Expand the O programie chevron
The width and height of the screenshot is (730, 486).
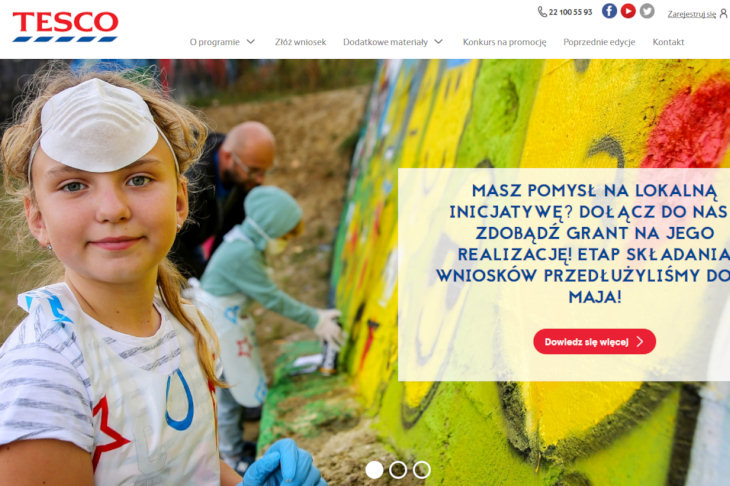click(250, 42)
